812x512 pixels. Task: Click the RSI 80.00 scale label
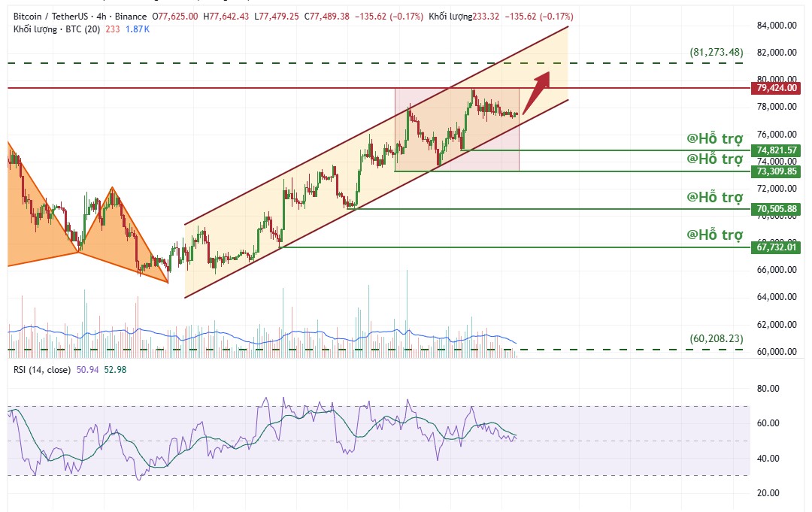click(x=768, y=388)
